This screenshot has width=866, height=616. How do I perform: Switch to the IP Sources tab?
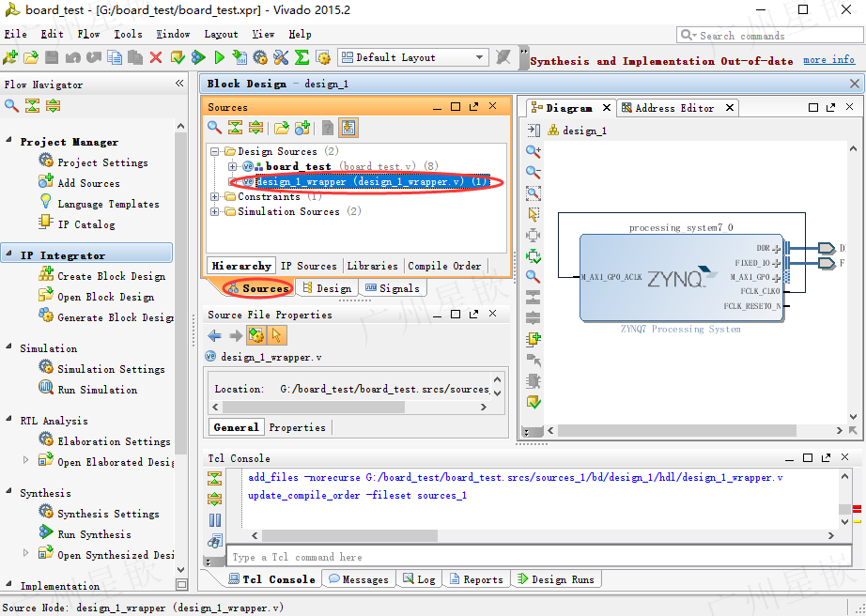[x=309, y=266]
